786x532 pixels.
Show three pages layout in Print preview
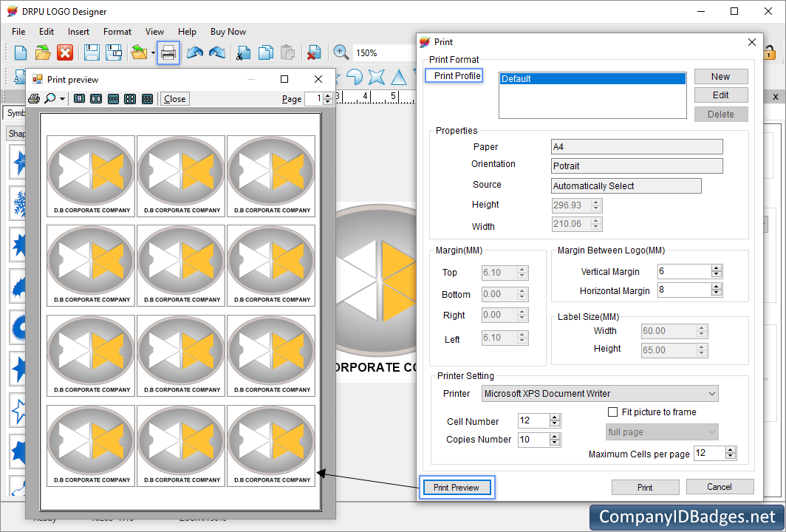tap(113, 99)
